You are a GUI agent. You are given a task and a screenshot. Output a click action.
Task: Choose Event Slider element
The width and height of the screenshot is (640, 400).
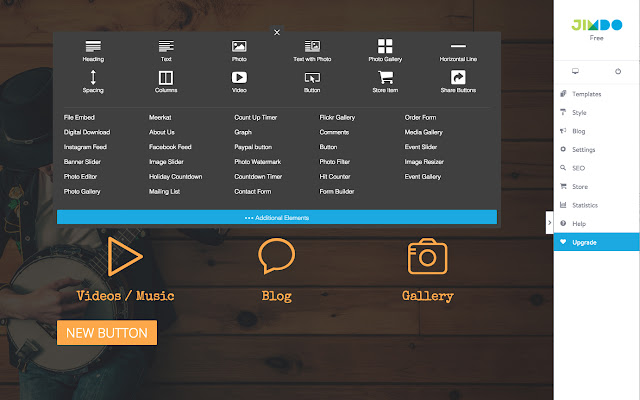421,147
